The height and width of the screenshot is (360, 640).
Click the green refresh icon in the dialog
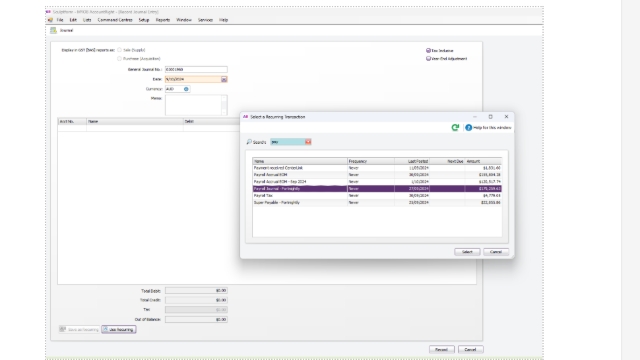click(455, 128)
